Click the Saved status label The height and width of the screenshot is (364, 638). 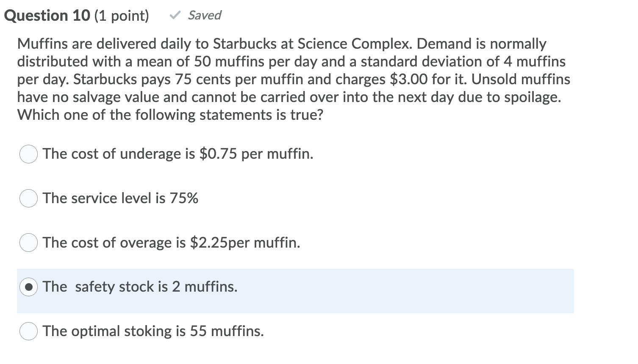click(x=204, y=15)
